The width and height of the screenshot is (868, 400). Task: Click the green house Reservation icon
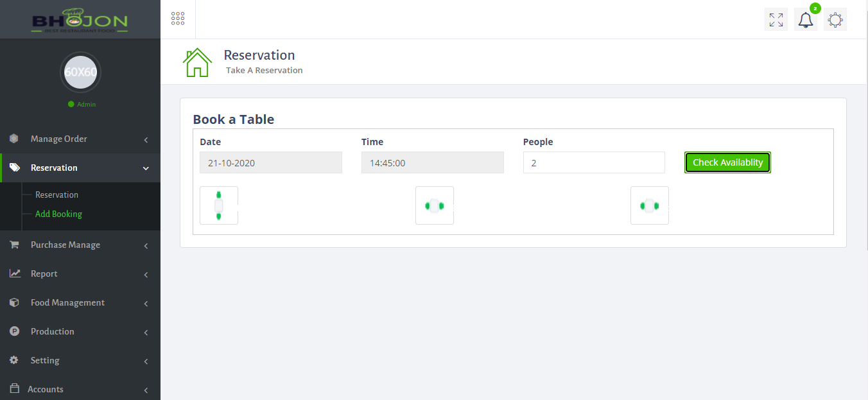(197, 62)
